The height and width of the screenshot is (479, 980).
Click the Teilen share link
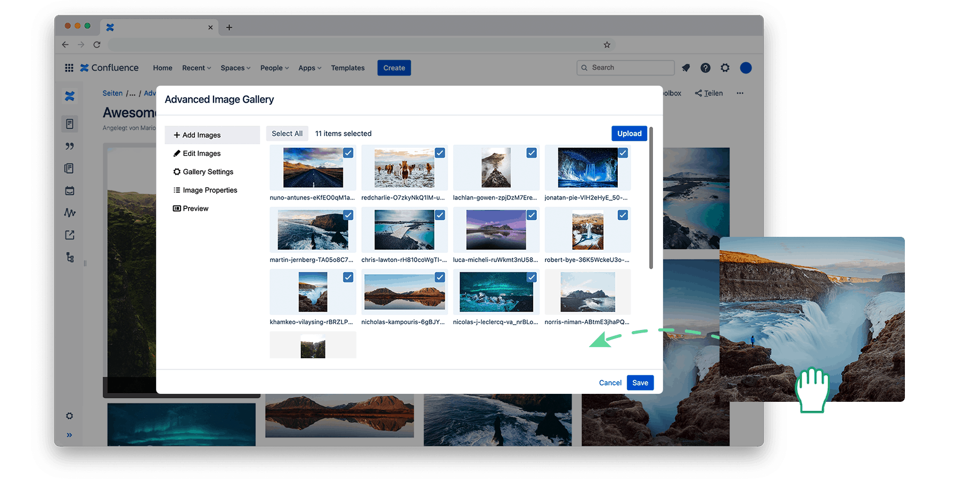(714, 93)
